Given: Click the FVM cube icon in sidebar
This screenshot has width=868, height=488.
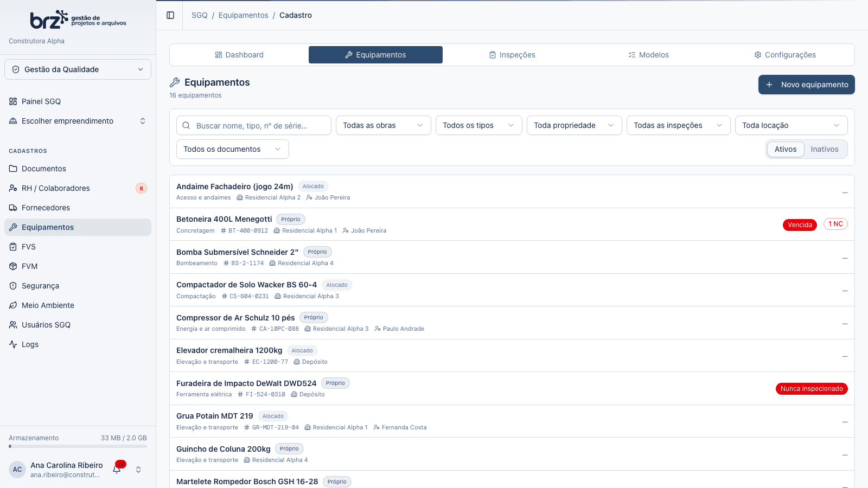Looking at the screenshot, I should [x=13, y=266].
